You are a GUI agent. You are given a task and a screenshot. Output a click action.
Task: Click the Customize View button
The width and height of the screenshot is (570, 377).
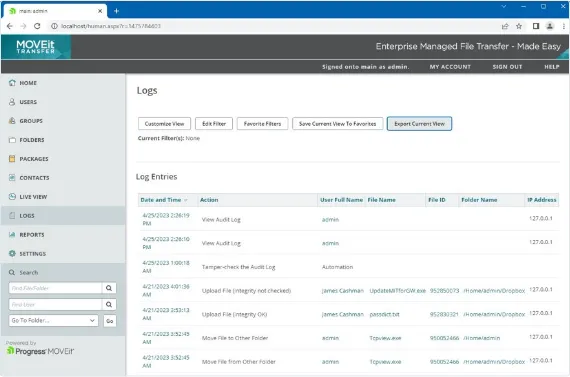(x=164, y=124)
